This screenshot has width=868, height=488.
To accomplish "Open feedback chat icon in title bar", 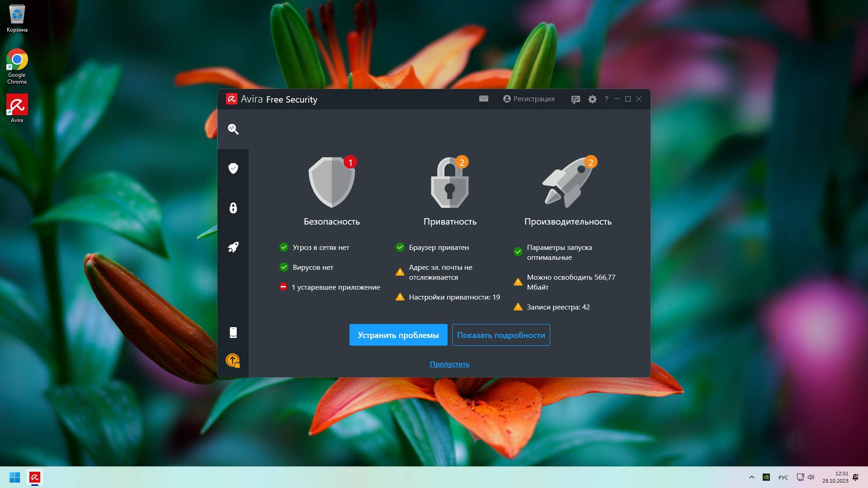I will click(x=575, y=99).
